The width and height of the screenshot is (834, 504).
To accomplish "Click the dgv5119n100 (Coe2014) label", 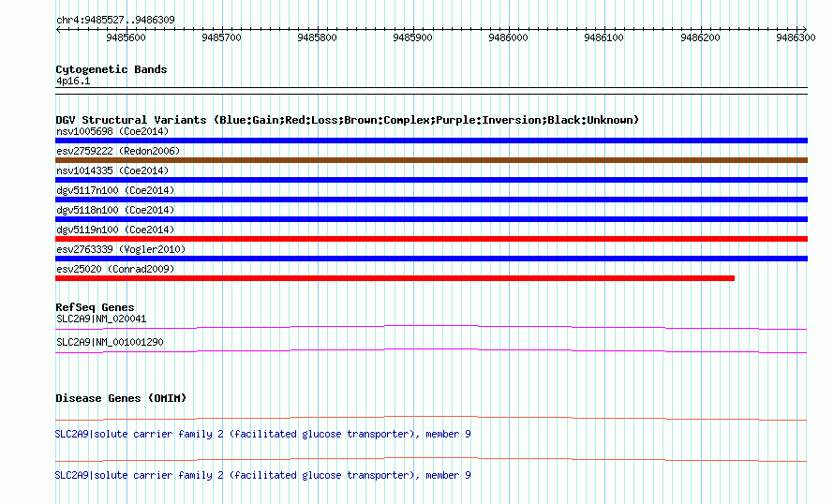I will tap(115, 230).
